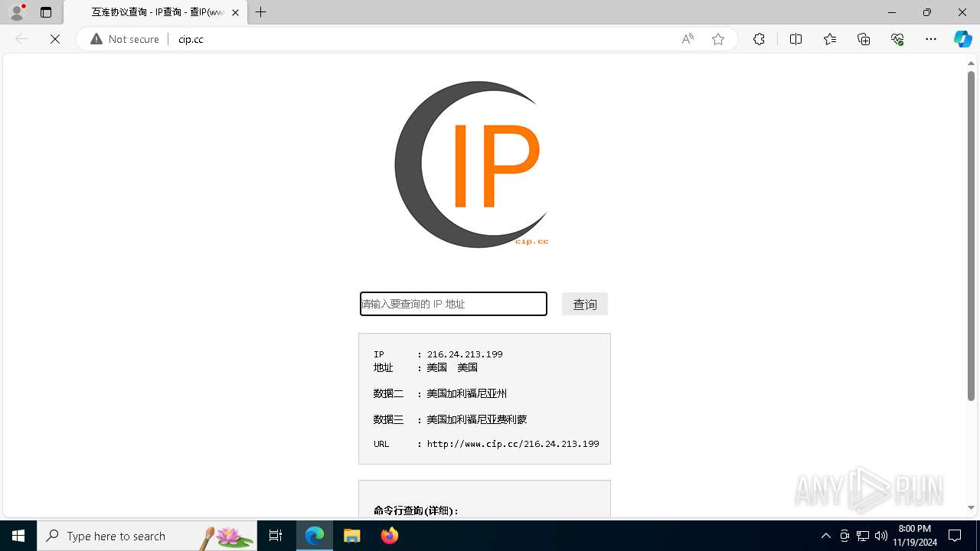Open the tab actions menu icon
Screen dimensions: 980x551
click(46, 12)
